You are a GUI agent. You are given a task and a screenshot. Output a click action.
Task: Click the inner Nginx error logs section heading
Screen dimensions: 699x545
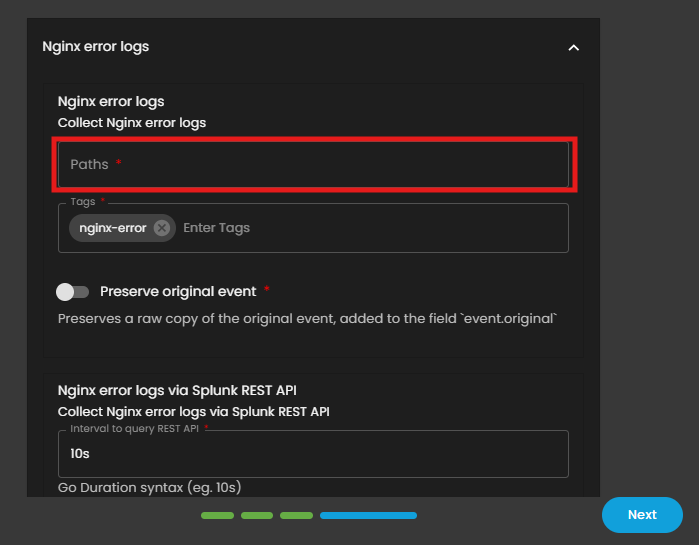[x=111, y=101]
